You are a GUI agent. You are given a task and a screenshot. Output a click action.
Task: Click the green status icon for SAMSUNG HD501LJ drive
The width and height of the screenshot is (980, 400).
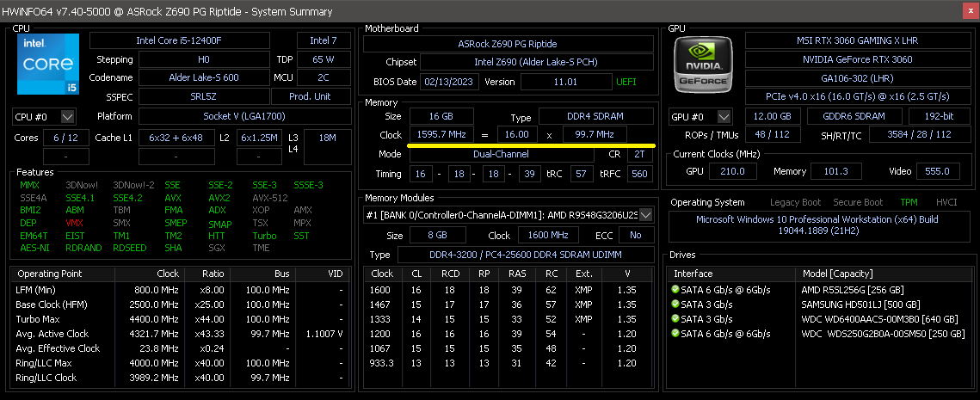[675, 305]
